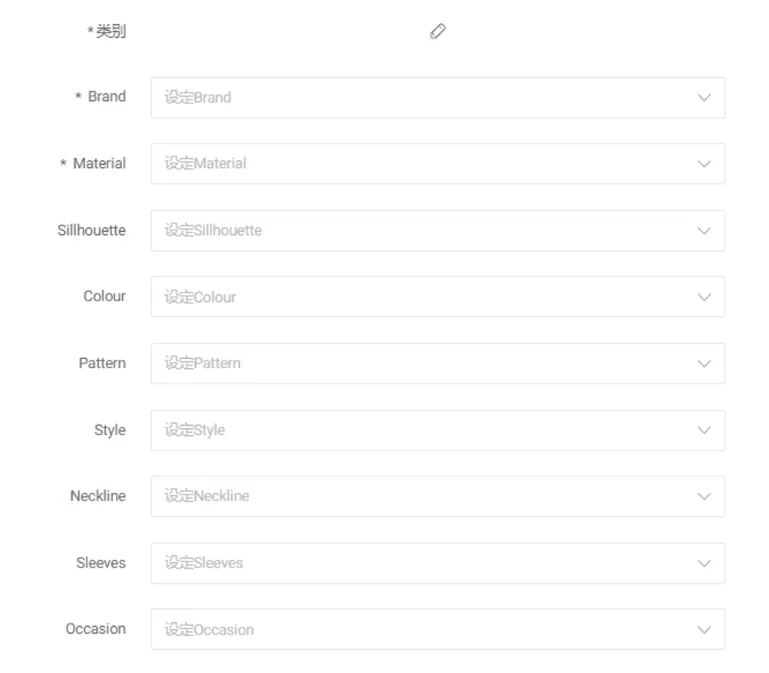Click the chevron arrow in the Pattern field
769x673 pixels.
(x=704, y=364)
